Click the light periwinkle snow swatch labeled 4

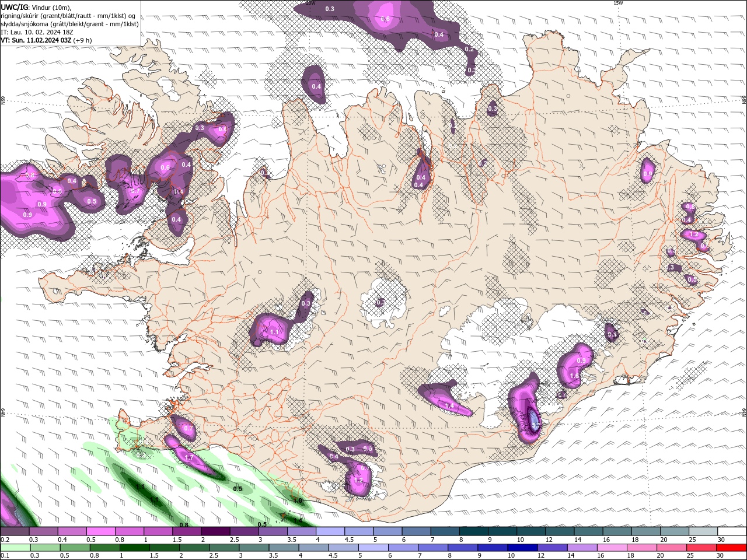click(329, 531)
